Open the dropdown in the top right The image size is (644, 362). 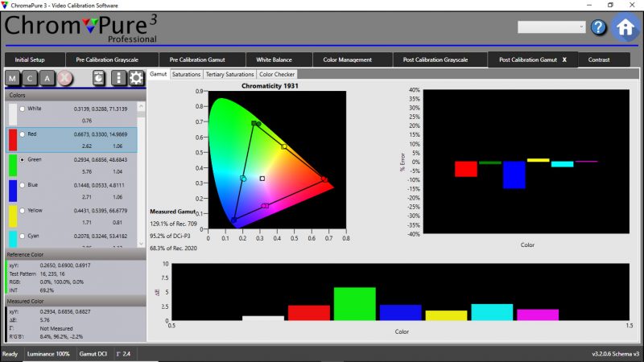click(551, 27)
